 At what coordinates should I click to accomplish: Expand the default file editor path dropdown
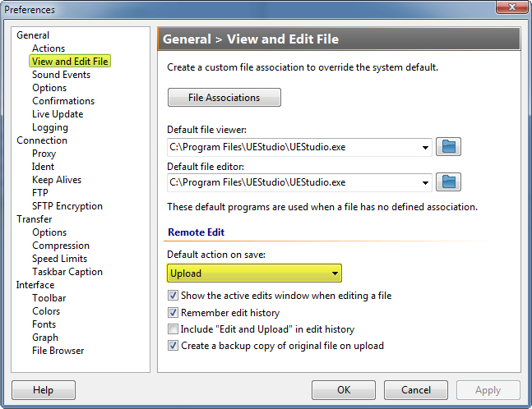coord(425,182)
